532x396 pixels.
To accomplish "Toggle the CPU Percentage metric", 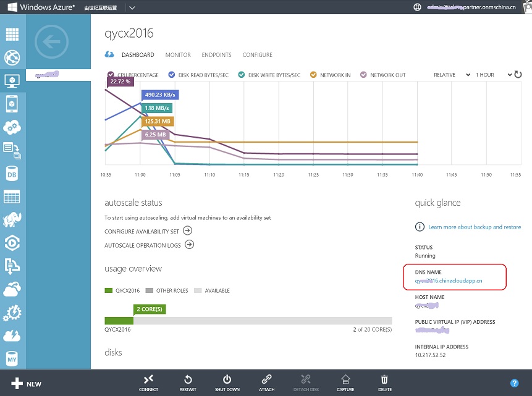I will 111,75.
